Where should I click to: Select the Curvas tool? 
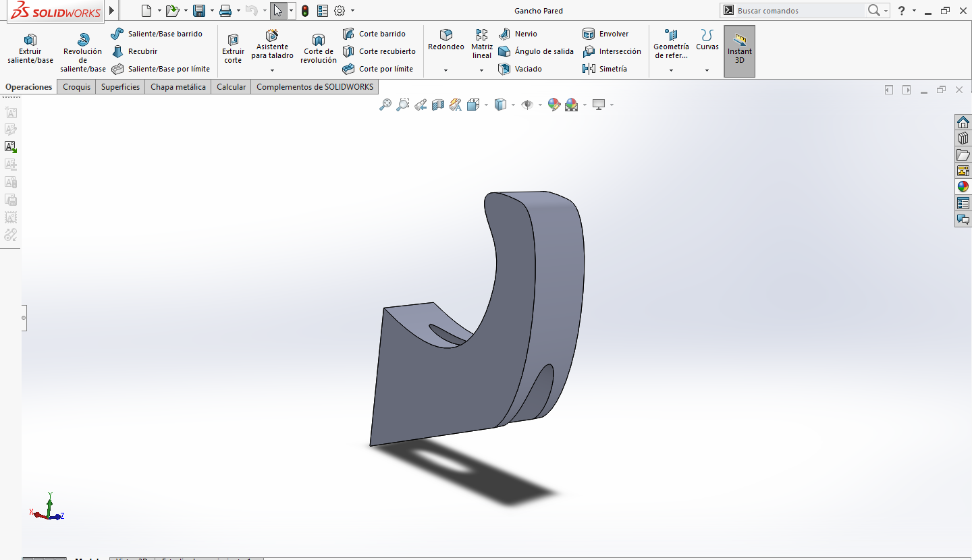707,40
